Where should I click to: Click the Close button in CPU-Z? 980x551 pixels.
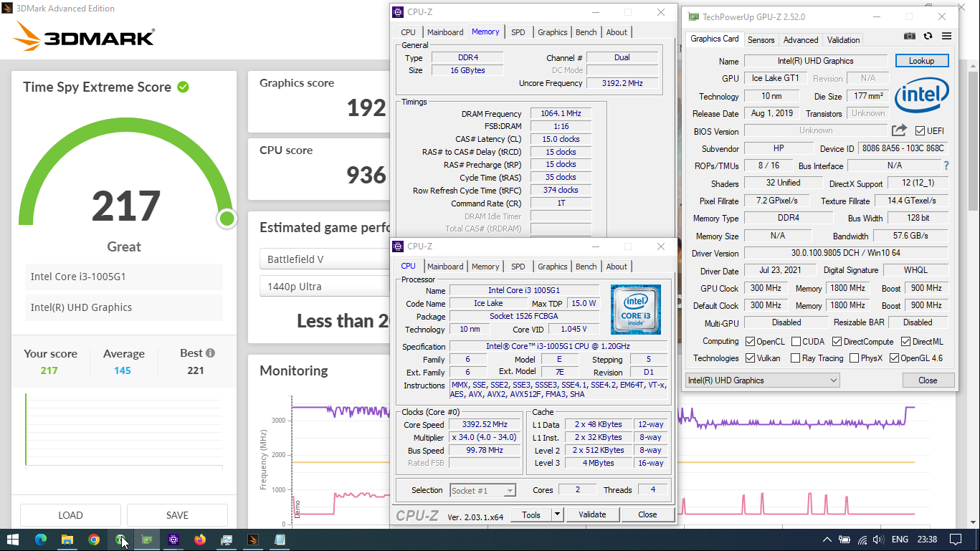pyautogui.click(x=647, y=514)
